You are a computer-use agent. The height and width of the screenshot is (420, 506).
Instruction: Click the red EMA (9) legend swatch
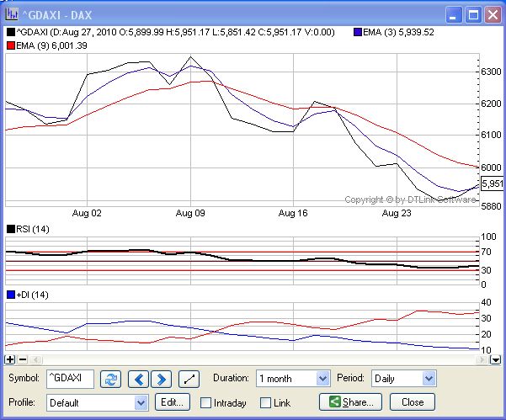pos(11,45)
